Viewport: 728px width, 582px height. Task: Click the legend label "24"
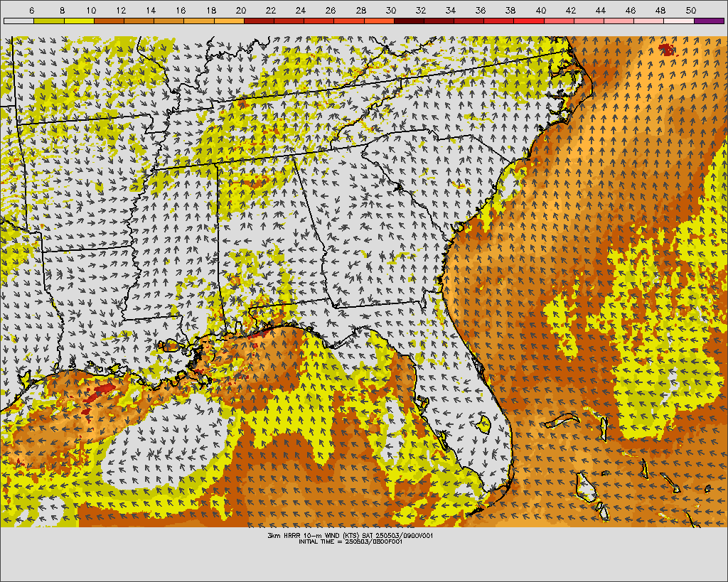301,10
